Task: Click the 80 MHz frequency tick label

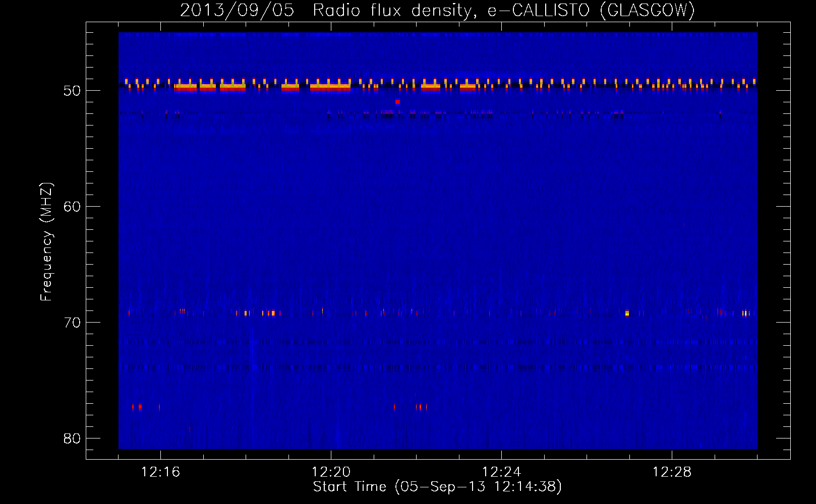Action: [x=72, y=438]
